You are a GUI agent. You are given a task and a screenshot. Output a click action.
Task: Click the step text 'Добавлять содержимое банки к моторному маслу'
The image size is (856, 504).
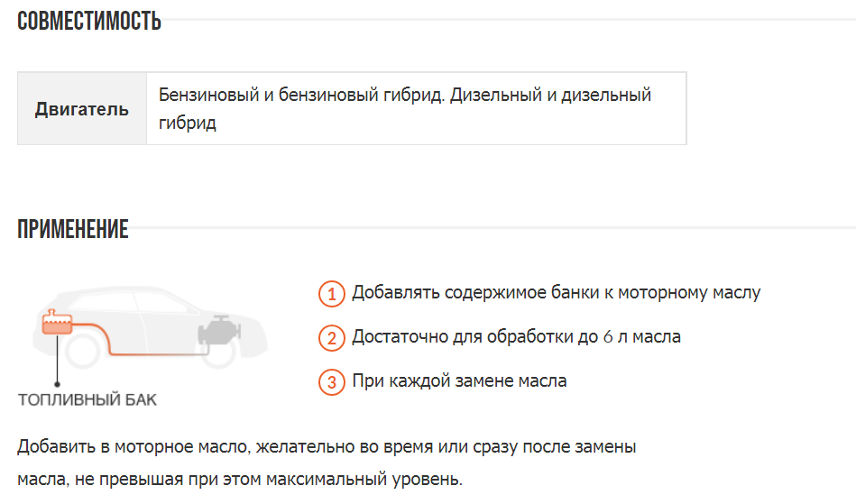click(x=556, y=293)
